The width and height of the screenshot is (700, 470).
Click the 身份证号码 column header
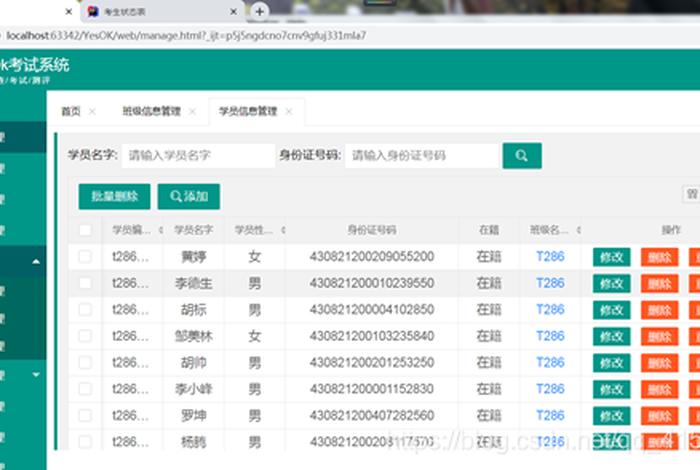click(372, 230)
